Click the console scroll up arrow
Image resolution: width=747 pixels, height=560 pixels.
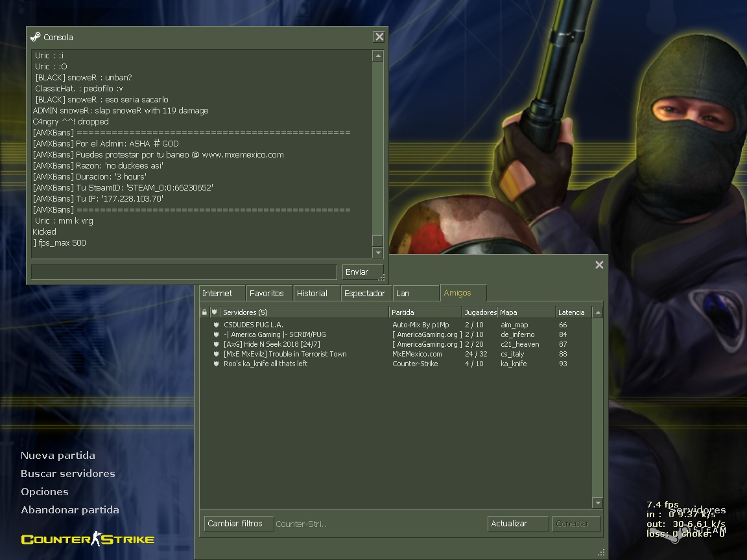pyautogui.click(x=378, y=56)
